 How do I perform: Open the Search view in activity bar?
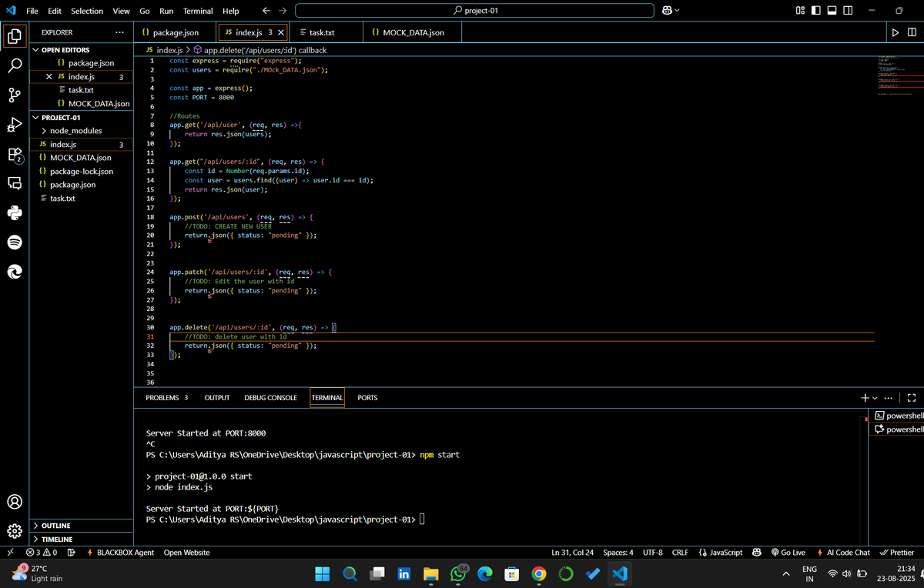15,65
